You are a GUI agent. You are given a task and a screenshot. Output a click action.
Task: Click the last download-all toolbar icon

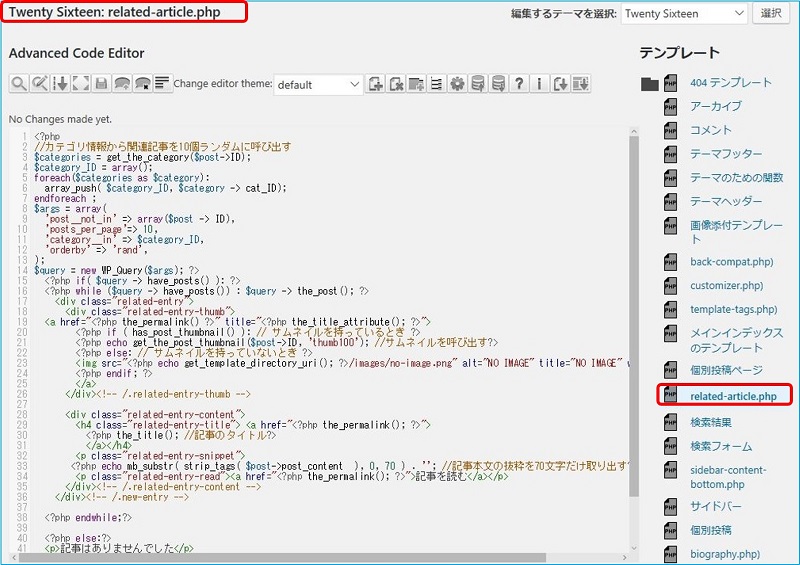581,84
